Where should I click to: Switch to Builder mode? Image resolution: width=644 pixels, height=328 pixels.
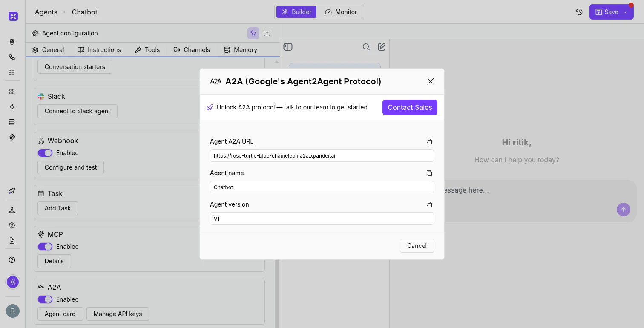click(x=296, y=12)
